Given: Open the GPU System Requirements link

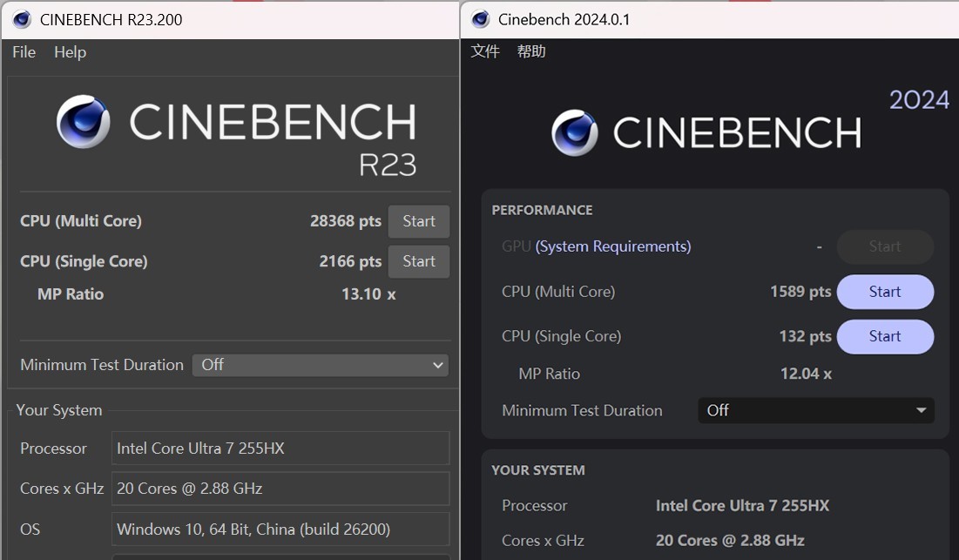Looking at the screenshot, I should coord(613,246).
